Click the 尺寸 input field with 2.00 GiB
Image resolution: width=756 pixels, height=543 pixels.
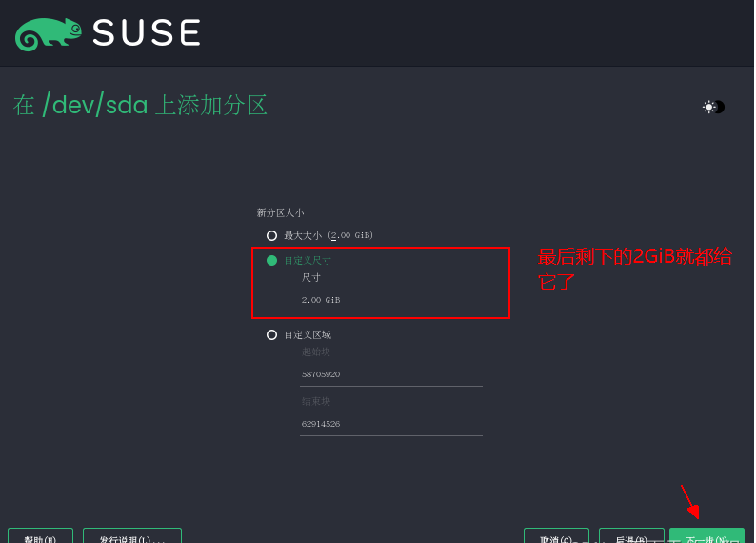coord(390,300)
